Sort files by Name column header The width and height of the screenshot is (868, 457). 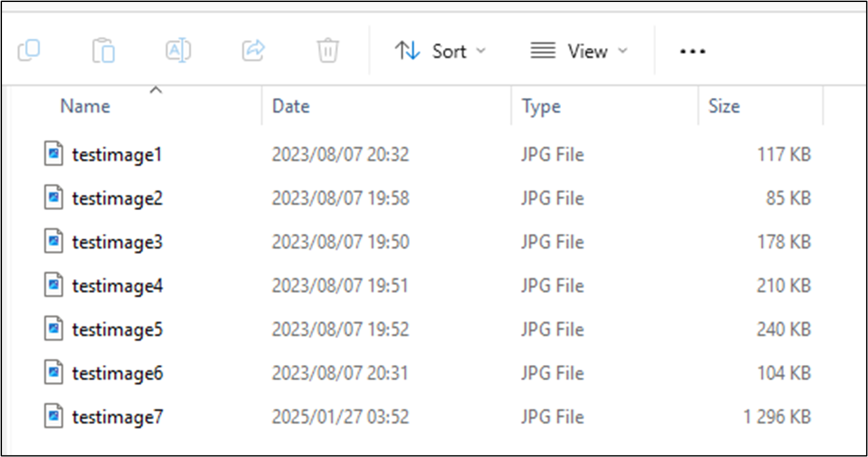point(85,106)
